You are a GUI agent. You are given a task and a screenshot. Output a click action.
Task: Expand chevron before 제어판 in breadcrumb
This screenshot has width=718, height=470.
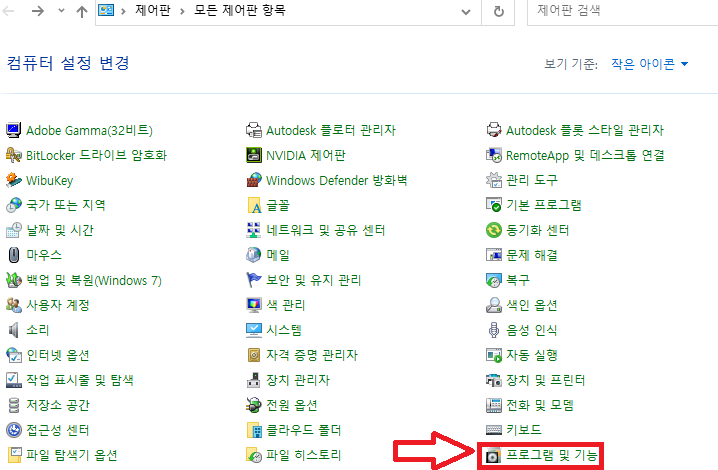[x=123, y=11]
